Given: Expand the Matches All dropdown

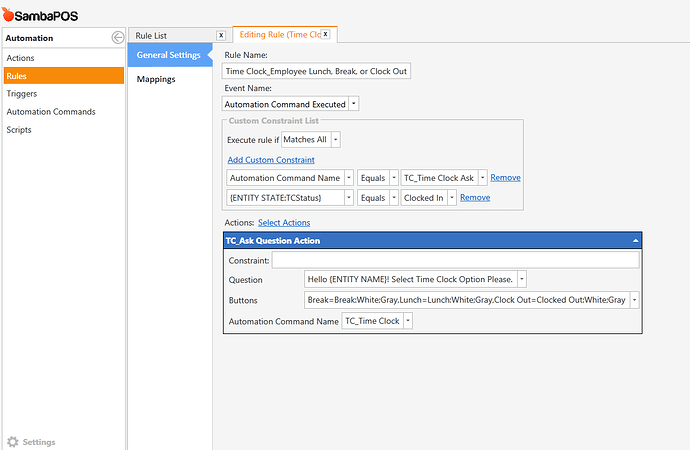Looking at the screenshot, I should tap(335, 140).
